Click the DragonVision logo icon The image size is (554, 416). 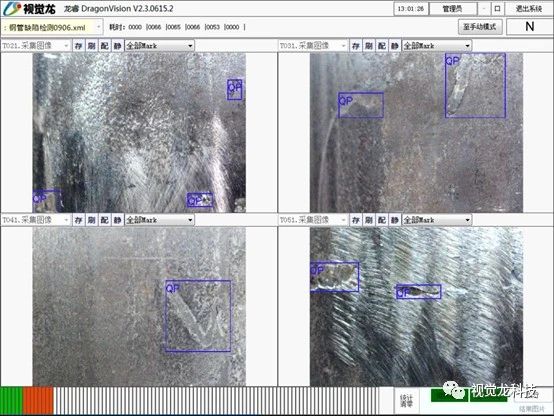tap(11, 9)
